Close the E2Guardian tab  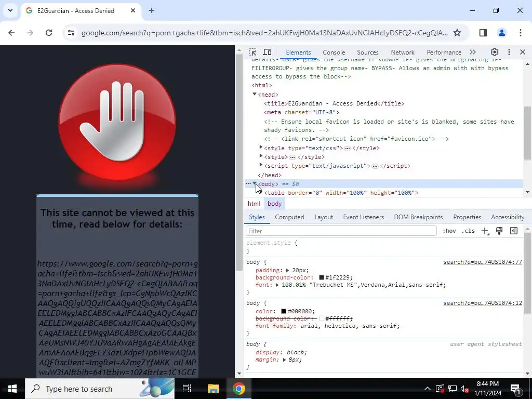(133, 10)
